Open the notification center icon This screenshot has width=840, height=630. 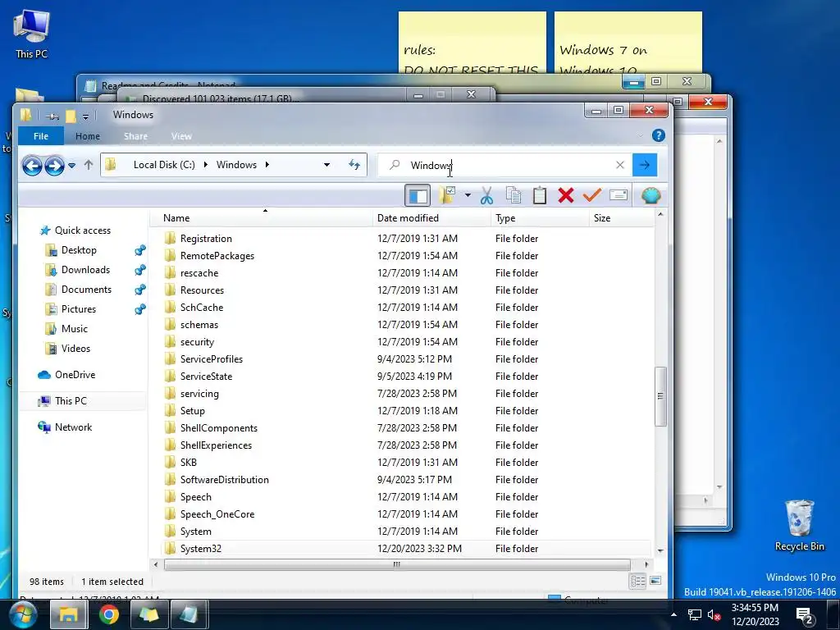(x=804, y=616)
